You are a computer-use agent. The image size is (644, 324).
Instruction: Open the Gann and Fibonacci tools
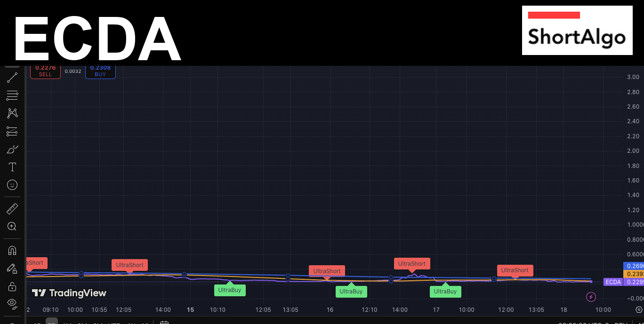(x=12, y=95)
